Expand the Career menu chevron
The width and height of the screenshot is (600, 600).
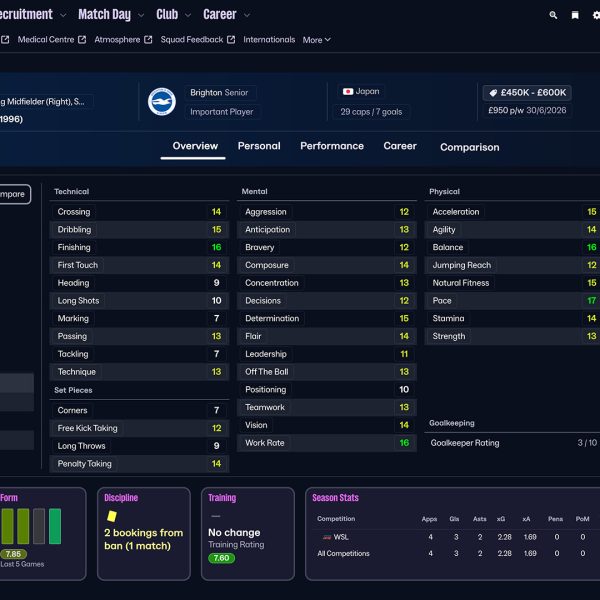(x=246, y=15)
